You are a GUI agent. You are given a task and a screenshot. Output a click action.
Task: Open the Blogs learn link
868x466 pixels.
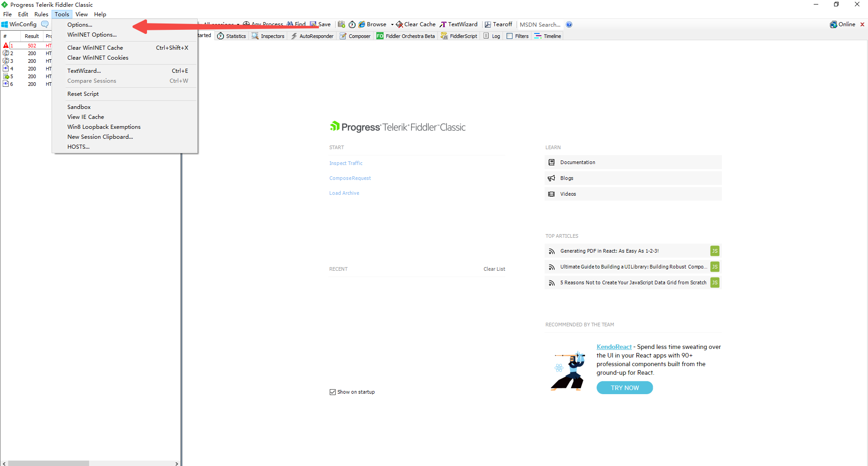(633, 178)
